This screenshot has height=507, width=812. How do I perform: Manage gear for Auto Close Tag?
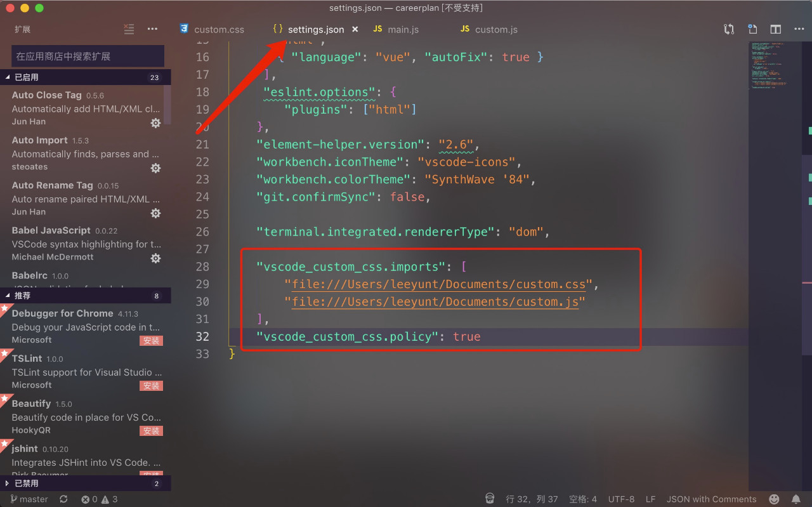coord(155,123)
